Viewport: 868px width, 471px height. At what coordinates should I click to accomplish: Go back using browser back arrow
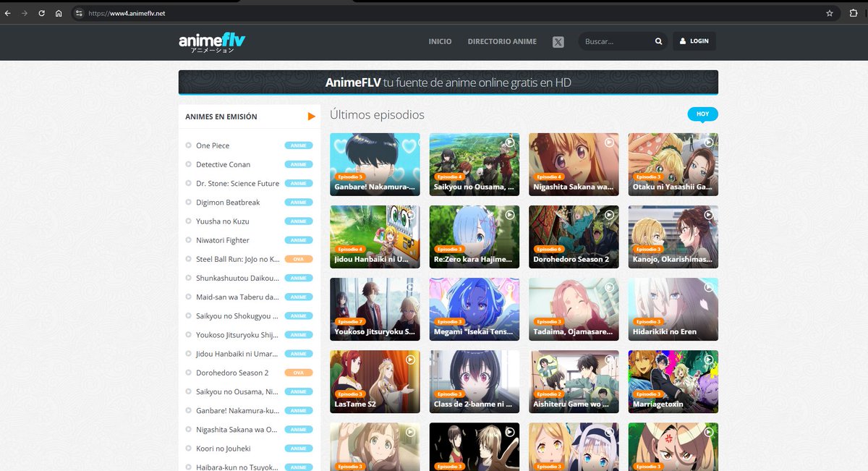7,13
